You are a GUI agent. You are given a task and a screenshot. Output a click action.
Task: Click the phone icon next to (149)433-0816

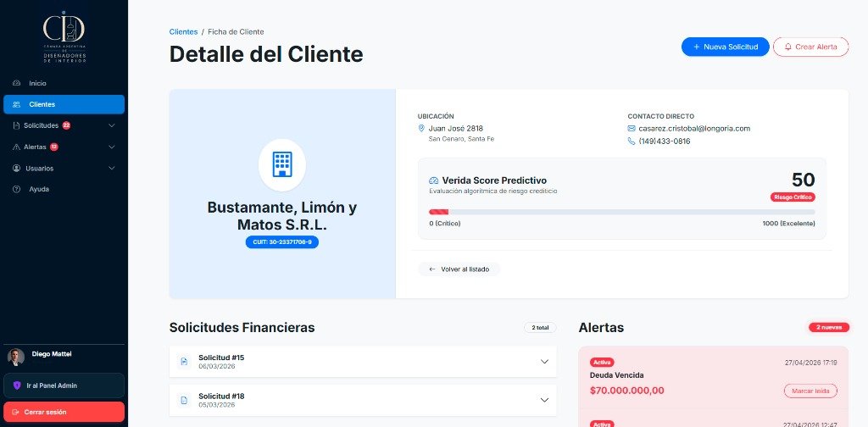(x=631, y=141)
